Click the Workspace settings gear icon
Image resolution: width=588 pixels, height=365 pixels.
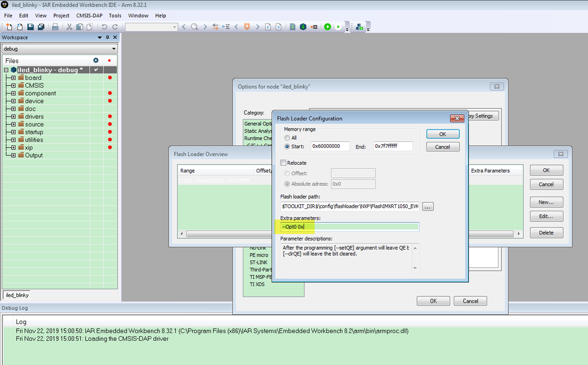(96, 60)
